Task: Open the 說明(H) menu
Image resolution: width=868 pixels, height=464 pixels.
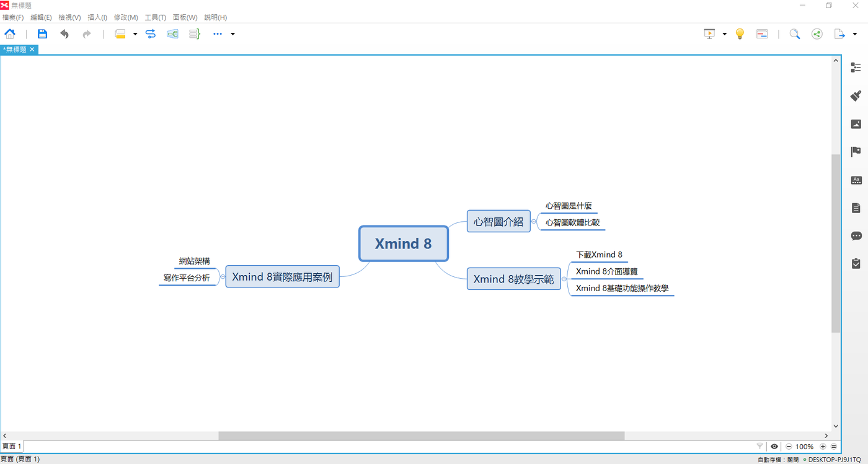Action: (215, 17)
